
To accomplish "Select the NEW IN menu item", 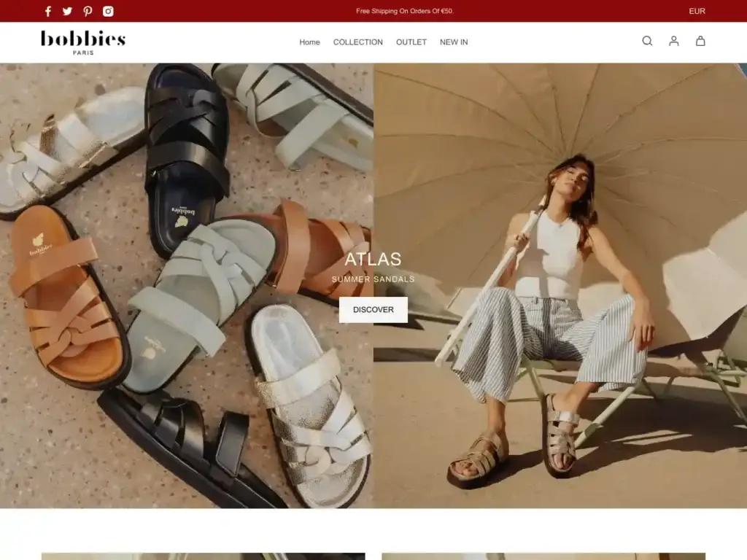I will pyautogui.click(x=454, y=42).
